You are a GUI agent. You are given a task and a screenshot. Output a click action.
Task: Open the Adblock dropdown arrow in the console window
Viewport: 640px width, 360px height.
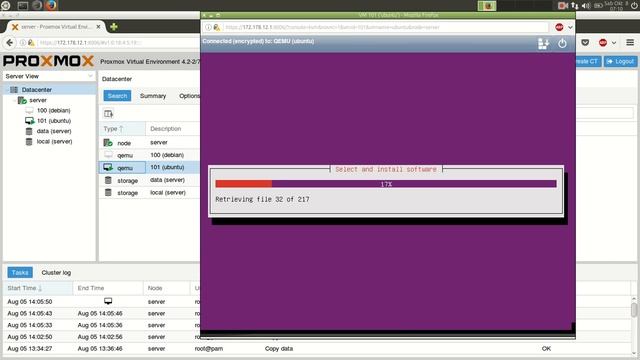tap(570, 27)
